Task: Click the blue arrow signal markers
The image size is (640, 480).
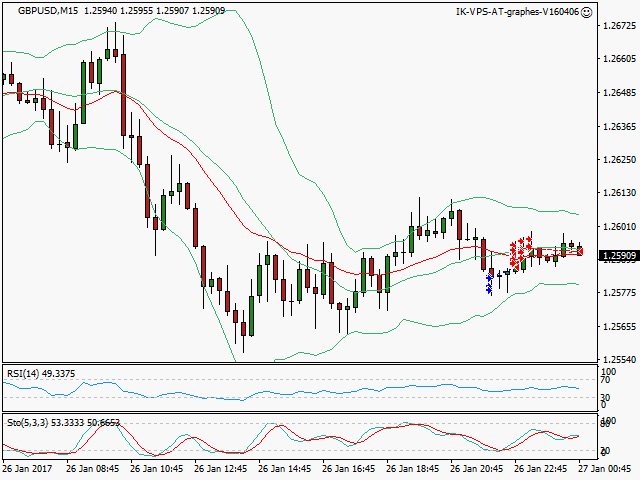Action: click(489, 281)
